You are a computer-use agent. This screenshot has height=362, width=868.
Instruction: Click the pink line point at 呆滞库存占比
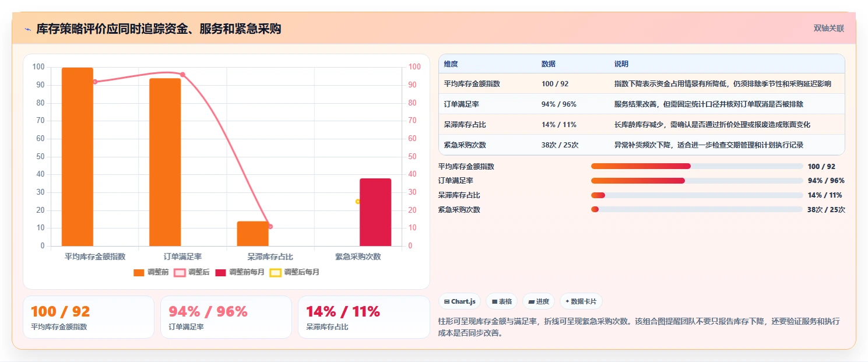tap(270, 226)
